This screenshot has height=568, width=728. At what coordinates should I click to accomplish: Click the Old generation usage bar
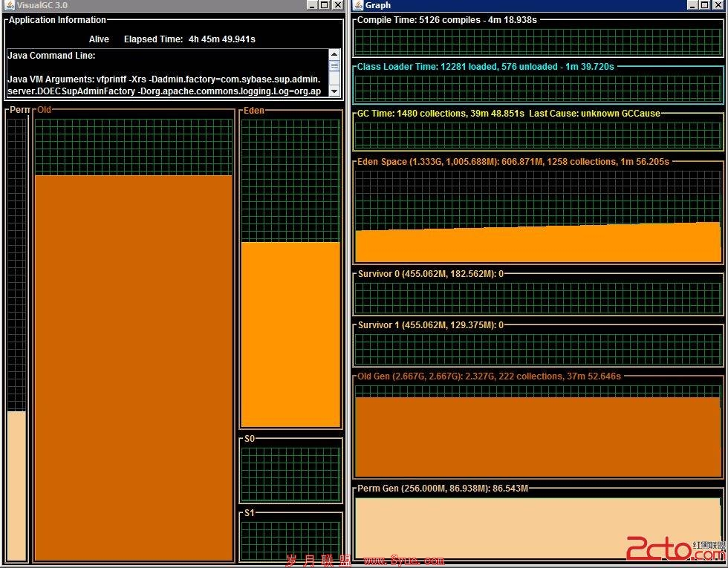click(134, 368)
